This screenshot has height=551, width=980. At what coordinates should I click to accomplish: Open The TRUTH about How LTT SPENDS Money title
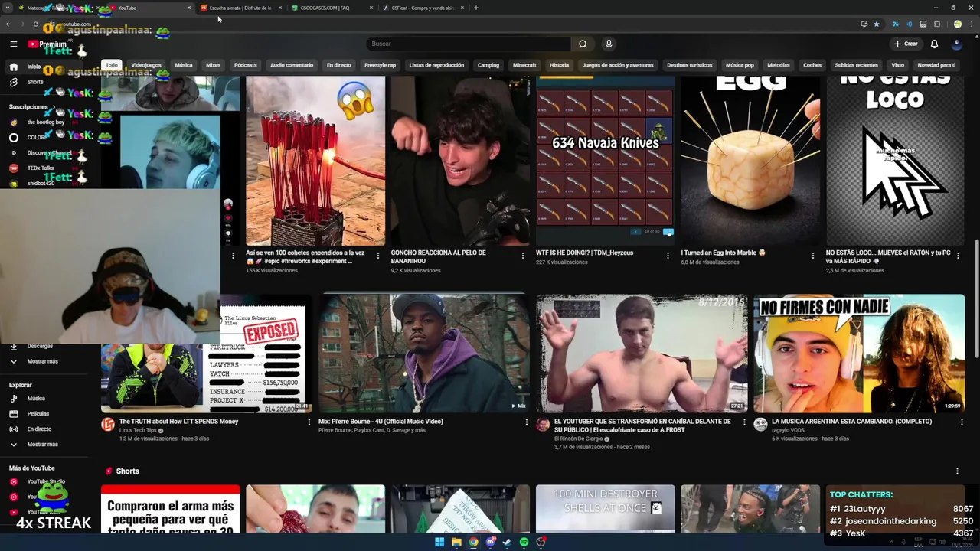coord(178,421)
